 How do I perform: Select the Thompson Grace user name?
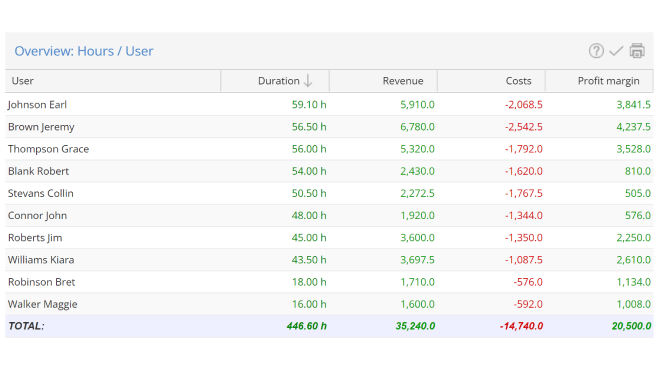(48, 149)
